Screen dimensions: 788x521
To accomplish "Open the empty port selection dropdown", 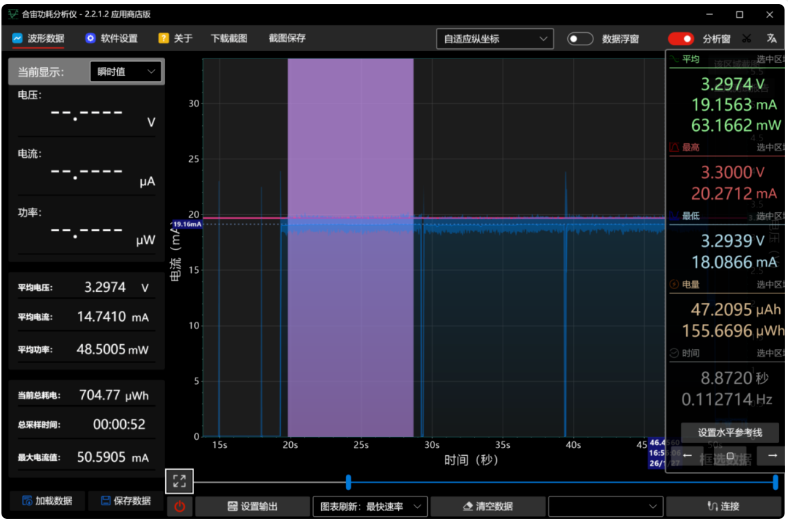I will pos(606,506).
